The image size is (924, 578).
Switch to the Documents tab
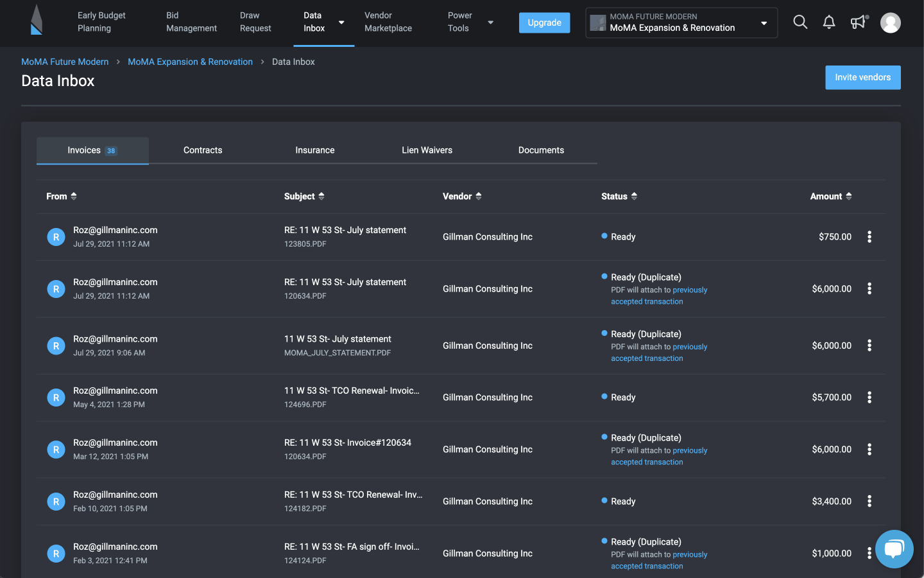click(x=541, y=150)
